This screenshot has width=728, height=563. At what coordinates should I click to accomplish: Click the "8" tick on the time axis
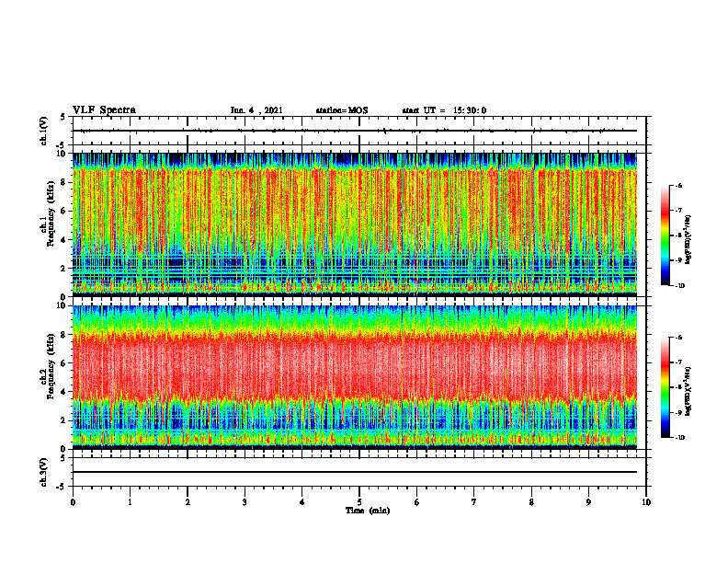tap(531, 502)
